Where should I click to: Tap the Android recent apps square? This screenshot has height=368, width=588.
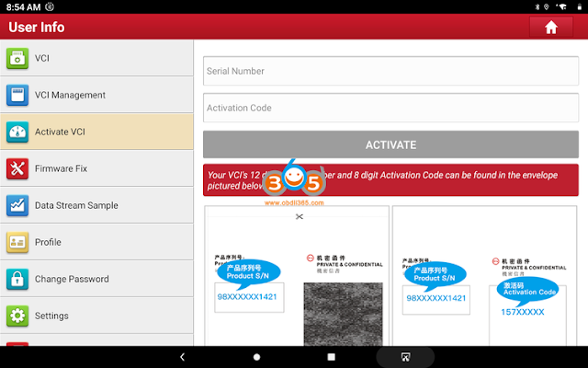[x=331, y=357]
